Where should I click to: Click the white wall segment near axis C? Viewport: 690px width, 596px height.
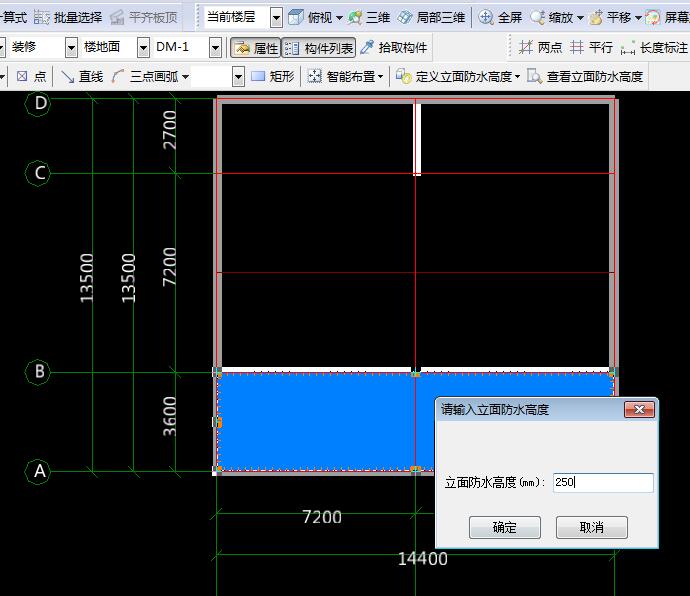[417, 139]
